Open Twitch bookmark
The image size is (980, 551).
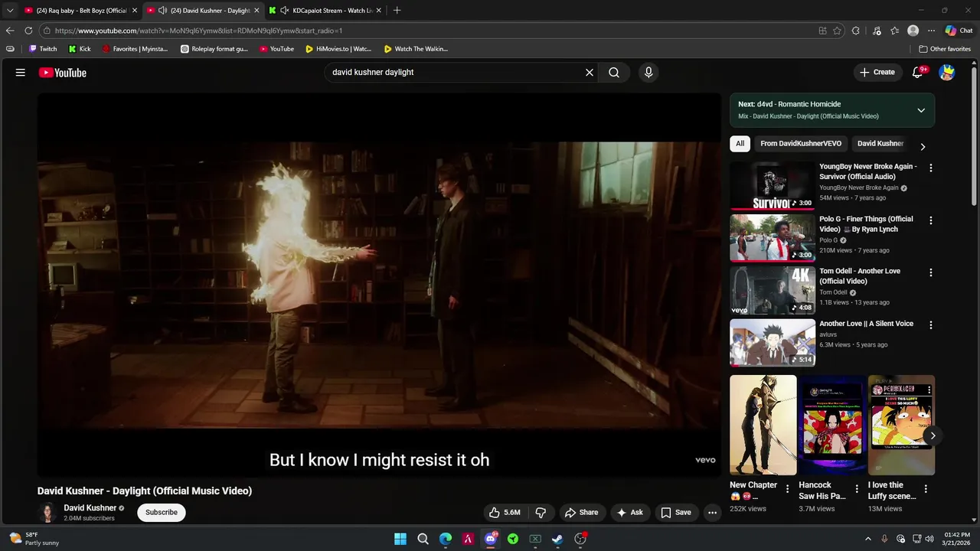point(42,49)
